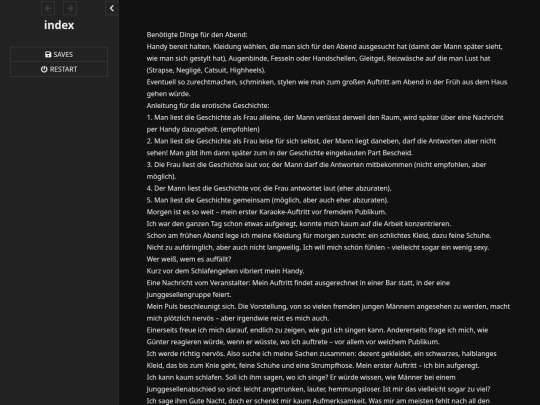540x405 pixels.
Task: Click option 4 'Der Mann liest die Geschichte vor'
Action: pyautogui.click(x=269, y=188)
